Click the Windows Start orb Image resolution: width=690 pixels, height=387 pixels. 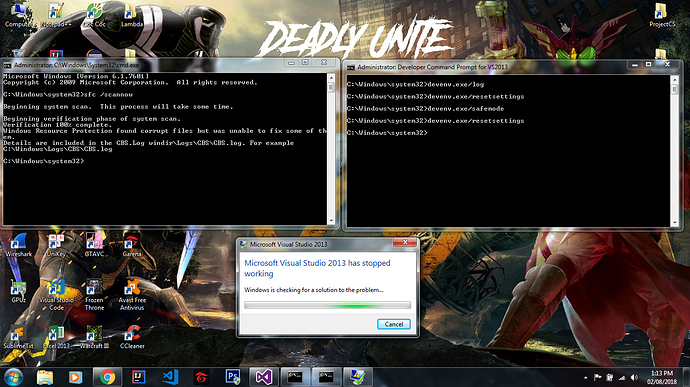click(14, 377)
